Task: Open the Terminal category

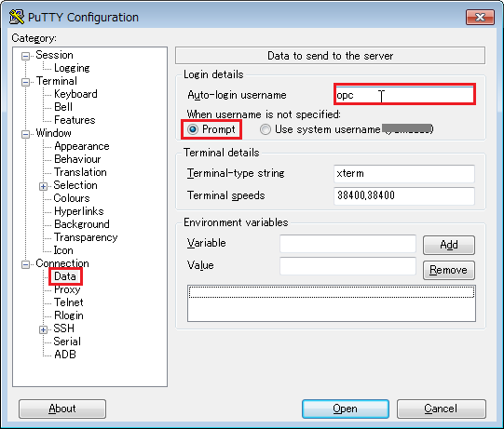Action: click(56, 81)
